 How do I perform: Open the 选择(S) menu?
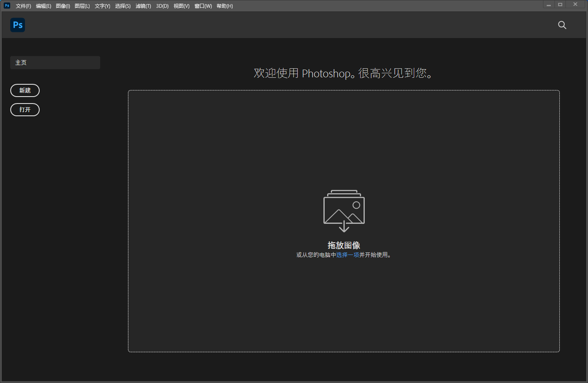point(123,6)
